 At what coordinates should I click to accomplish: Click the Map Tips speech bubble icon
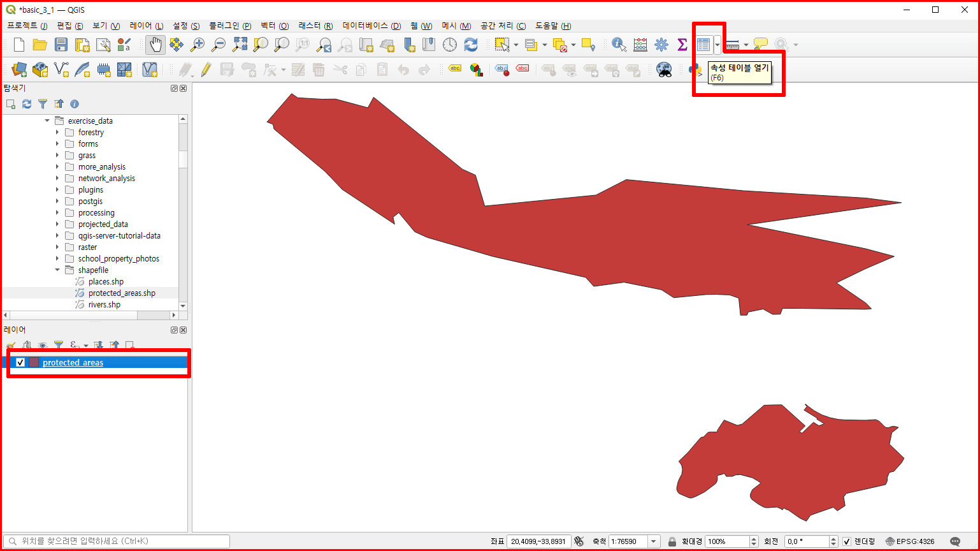[x=760, y=45]
